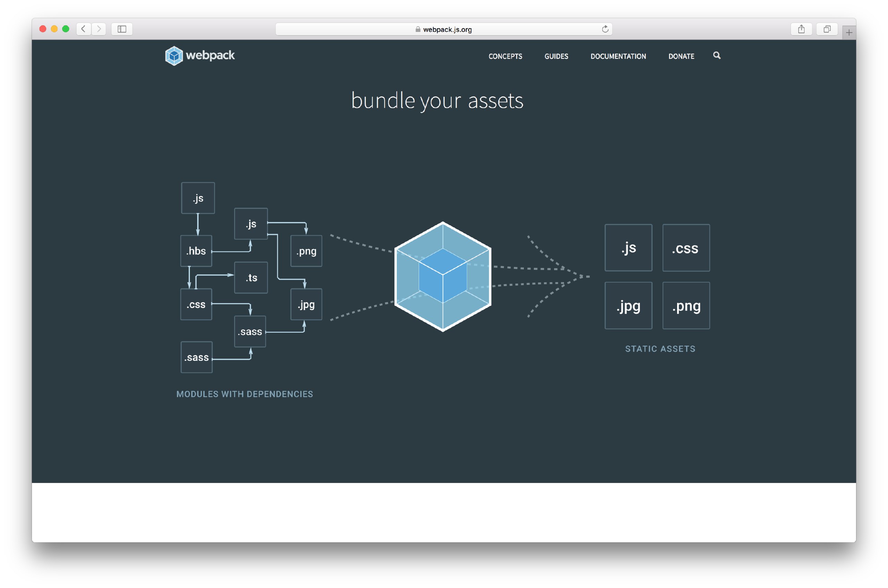Open the search magnifier icon
The height and width of the screenshot is (588, 888).
(x=717, y=55)
